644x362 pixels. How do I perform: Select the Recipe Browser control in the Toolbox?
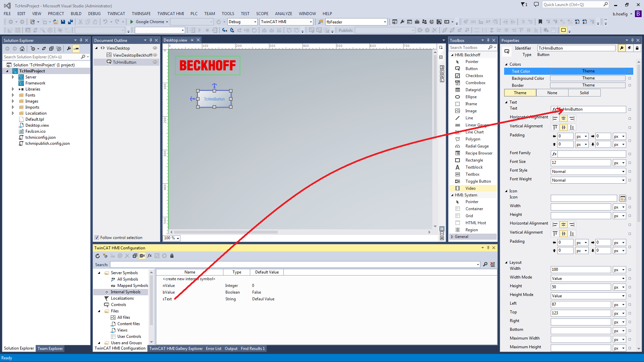click(x=479, y=153)
